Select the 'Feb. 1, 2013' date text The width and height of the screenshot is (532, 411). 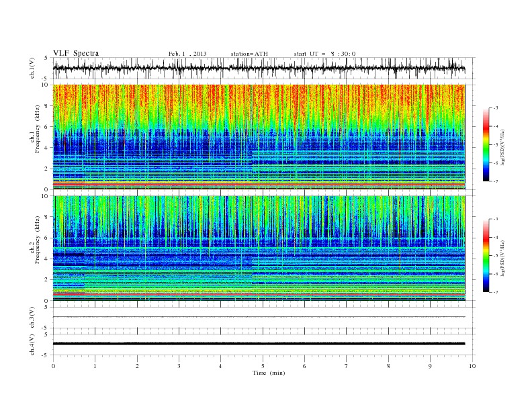pyautogui.click(x=187, y=54)
